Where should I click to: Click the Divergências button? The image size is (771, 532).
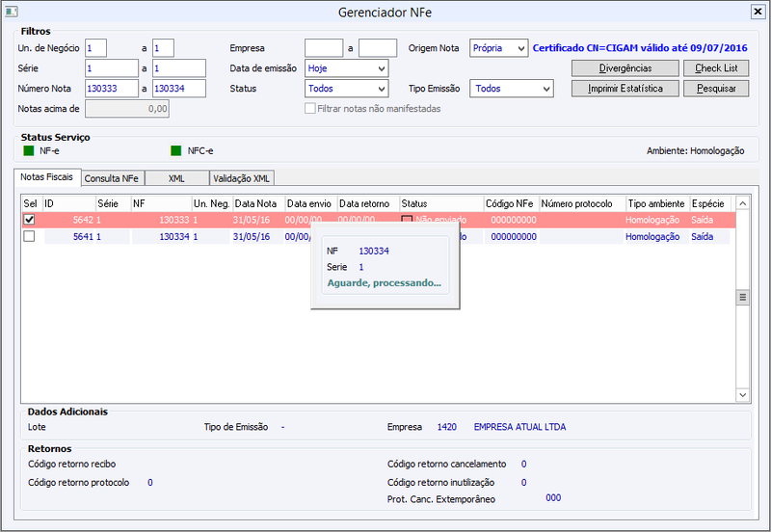(625, 67)
